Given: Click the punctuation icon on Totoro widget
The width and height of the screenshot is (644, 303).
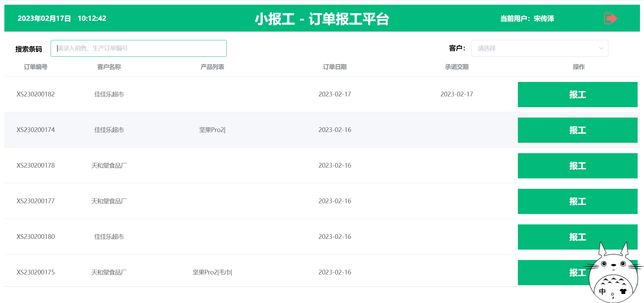Looking at the screenshot, I should click(613, 295).
